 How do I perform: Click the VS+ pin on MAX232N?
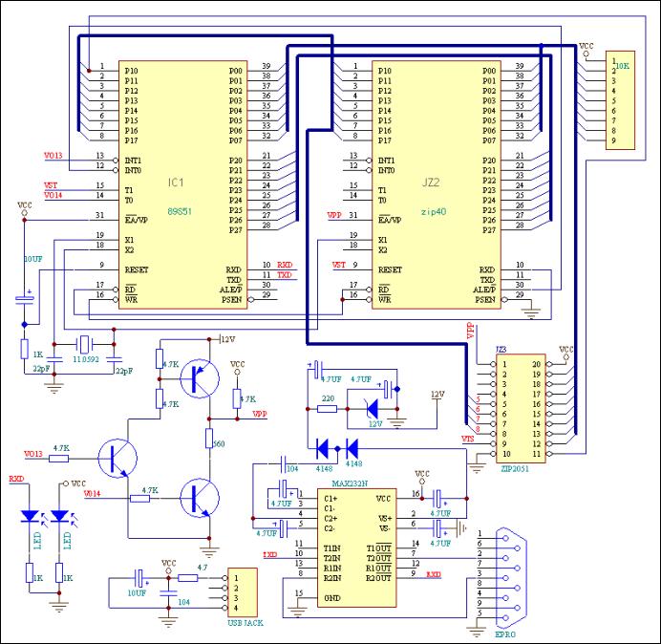(385, 518)
